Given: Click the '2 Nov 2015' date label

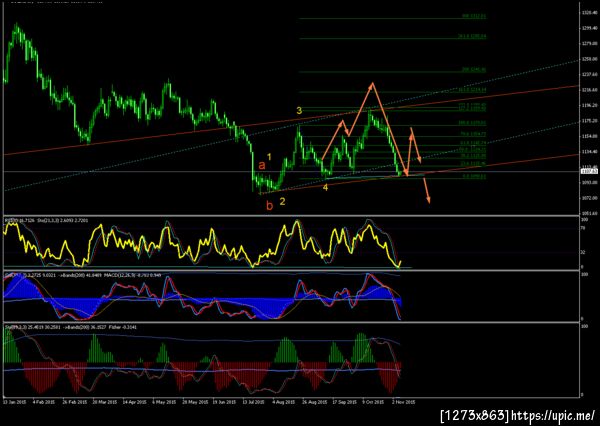Looking at the screenshot, I should click(404, 402).
